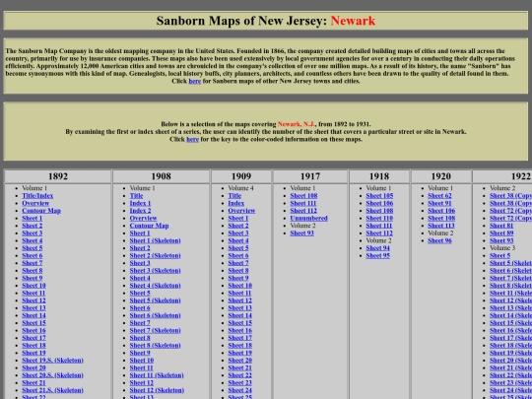Image resolution: width=532 pixels, height=399 pixels.
Task: Open Sheet 24 in the 1909 column
Action: tap(239, 390)
